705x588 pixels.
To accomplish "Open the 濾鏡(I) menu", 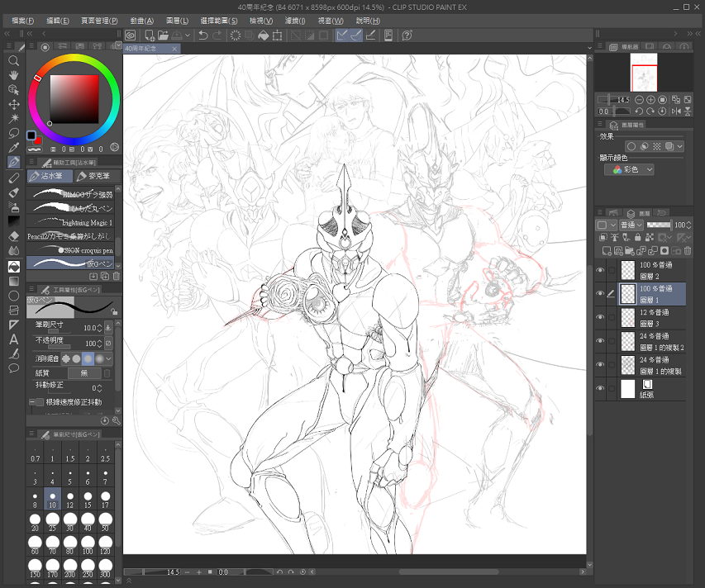I will [x=295, y=21].
